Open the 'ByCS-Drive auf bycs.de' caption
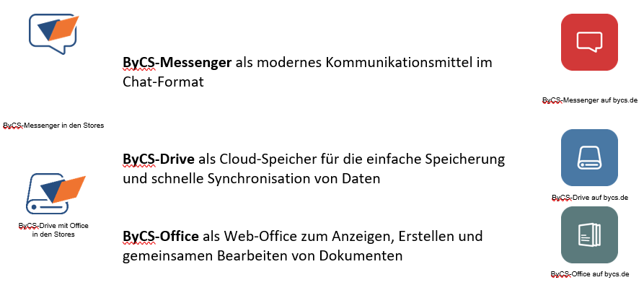This screenshot has height=285, width=644. click(x=590, y=198)
